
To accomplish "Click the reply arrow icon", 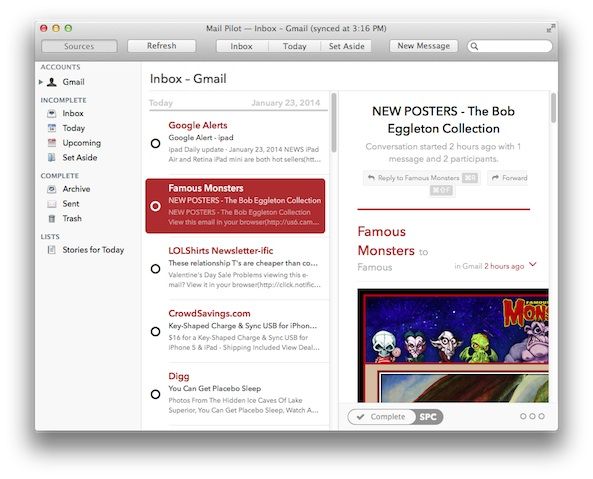I will (x=371, y=178).
